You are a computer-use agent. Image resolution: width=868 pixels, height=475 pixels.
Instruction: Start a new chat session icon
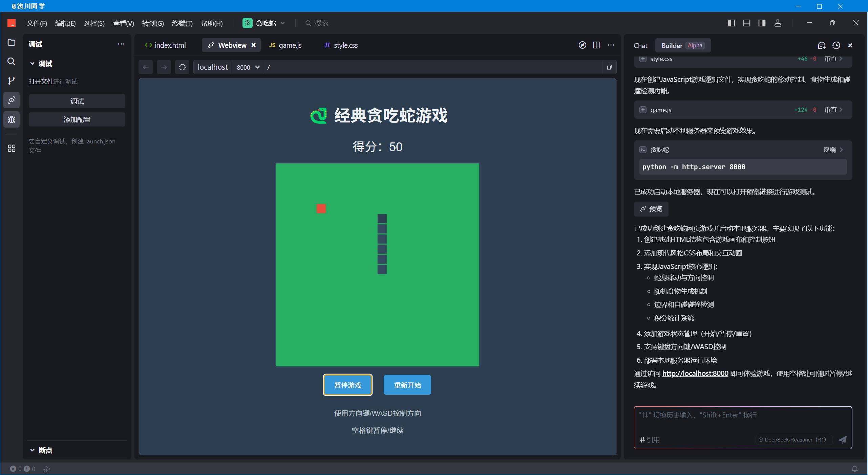click(x=822, y=45)
